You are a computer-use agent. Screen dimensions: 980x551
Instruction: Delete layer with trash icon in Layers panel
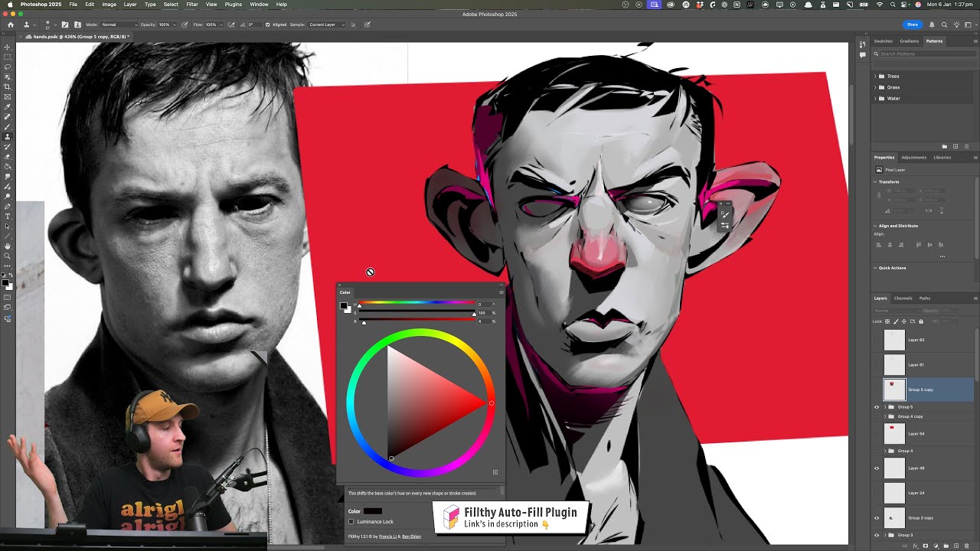click(965, 546)
